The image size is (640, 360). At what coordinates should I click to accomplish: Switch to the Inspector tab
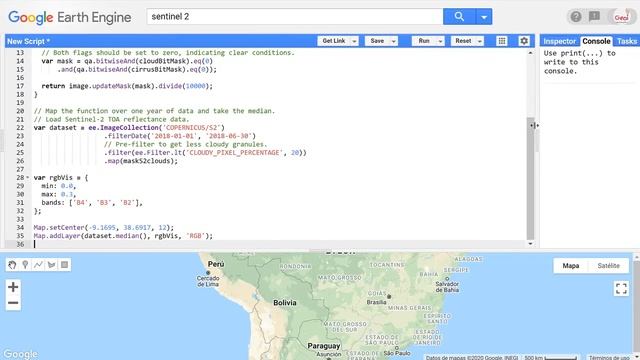tap(559, 41)
